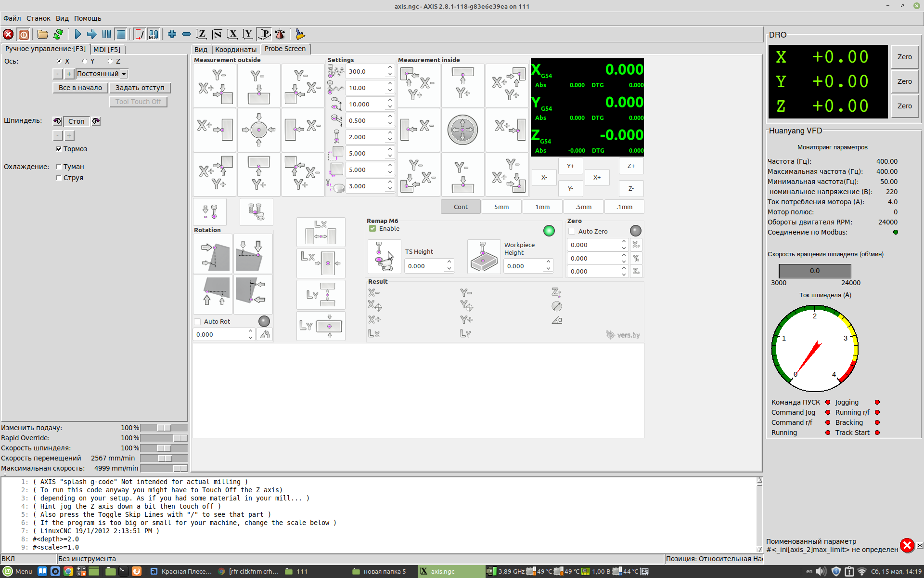Open a G-code file via folder icon
Viewport: 924px width, 578px height.
[43, 34]
